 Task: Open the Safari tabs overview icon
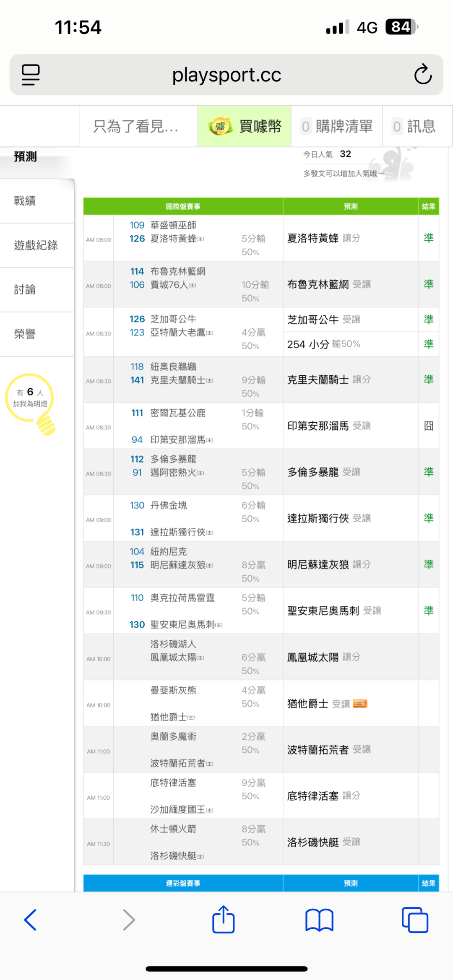point(415,920)
